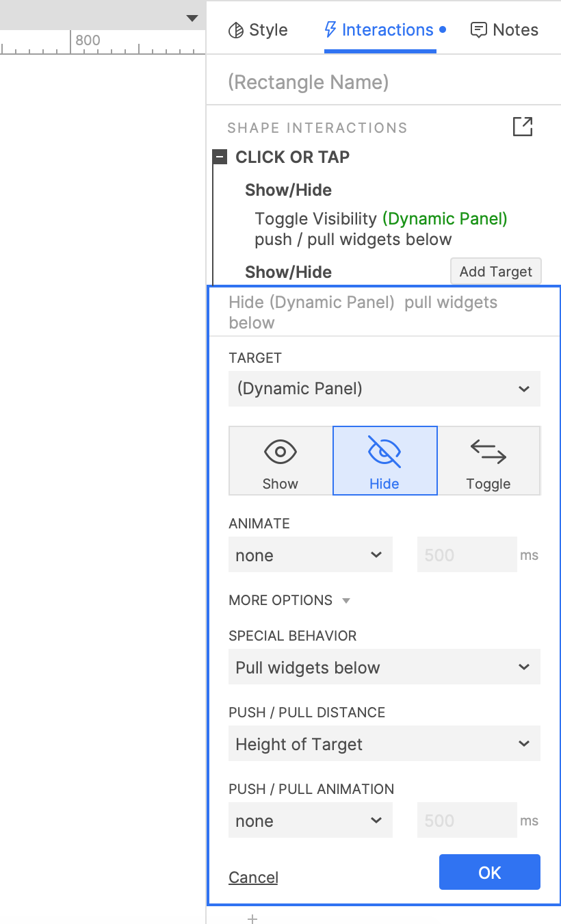
Task: Select the Hide visibility option
Action: 384,461
